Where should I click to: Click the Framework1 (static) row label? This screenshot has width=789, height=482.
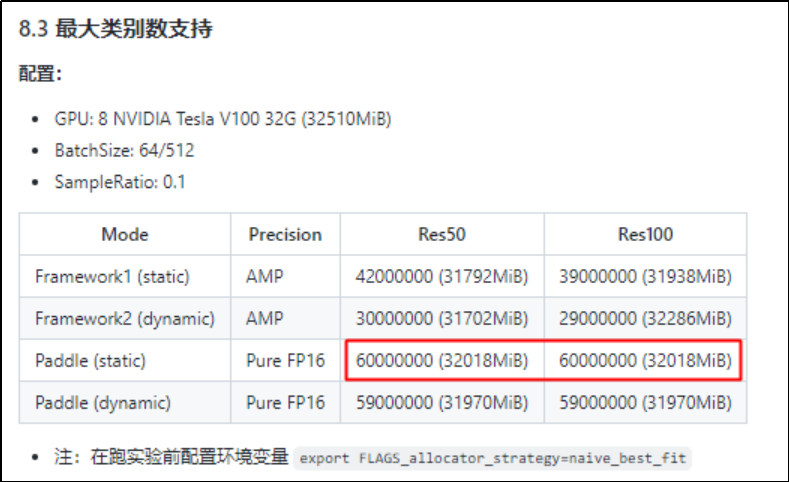112,276
